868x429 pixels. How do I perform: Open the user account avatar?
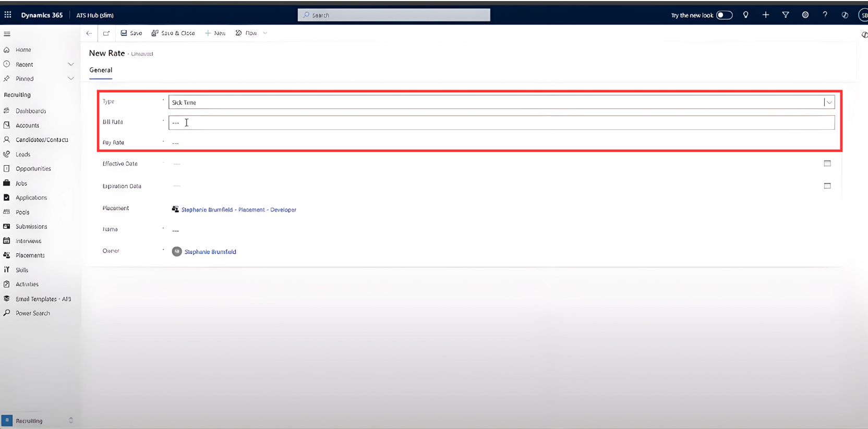863,15
